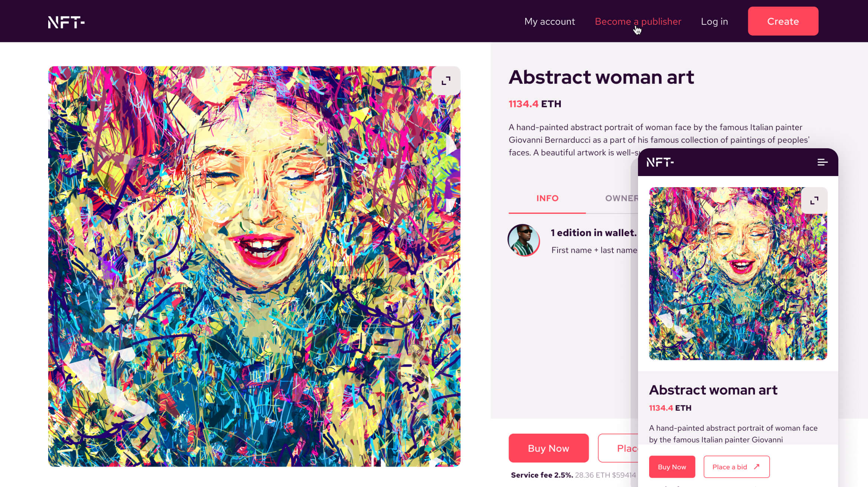Screen dimensions: 868x487
Task: Open the hamburger menu in the mobile preview
Action: pos(822,162)
